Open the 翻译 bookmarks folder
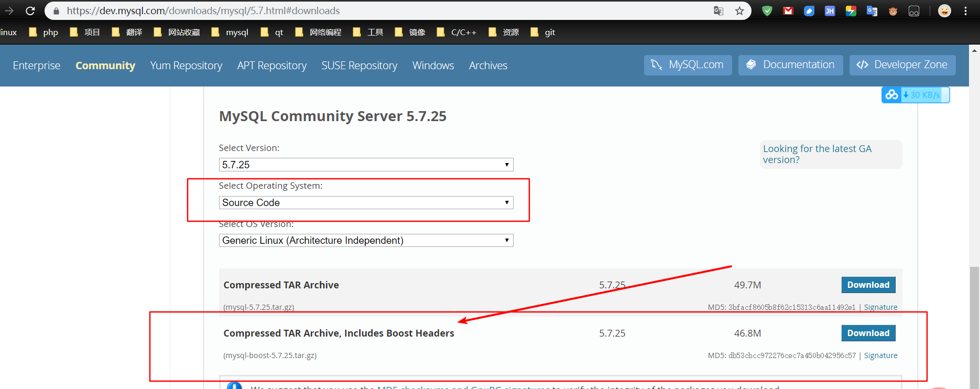This screenshot has width=980, height=389. (x=127, y=33)
